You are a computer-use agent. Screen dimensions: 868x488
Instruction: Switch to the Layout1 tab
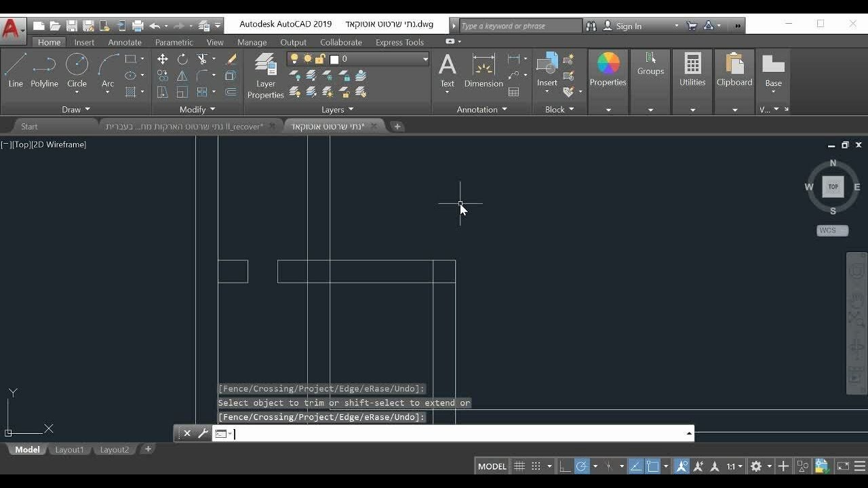pyautogui.click(x=69, y=449)
